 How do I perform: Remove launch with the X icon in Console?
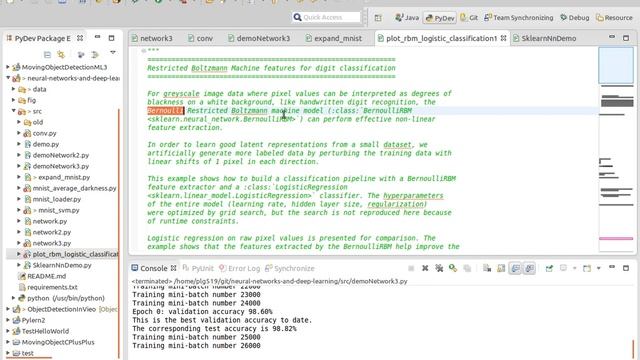425,268
